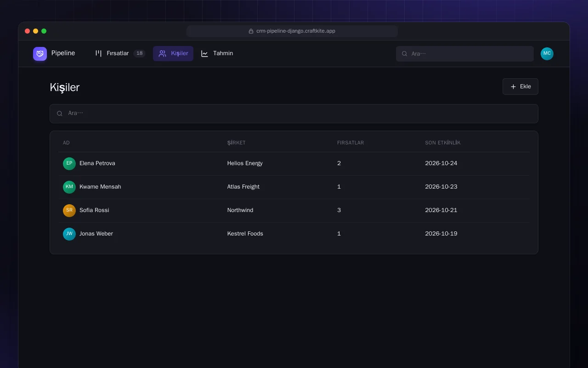Click the lock icon in address bar

[x=251, y=31]
